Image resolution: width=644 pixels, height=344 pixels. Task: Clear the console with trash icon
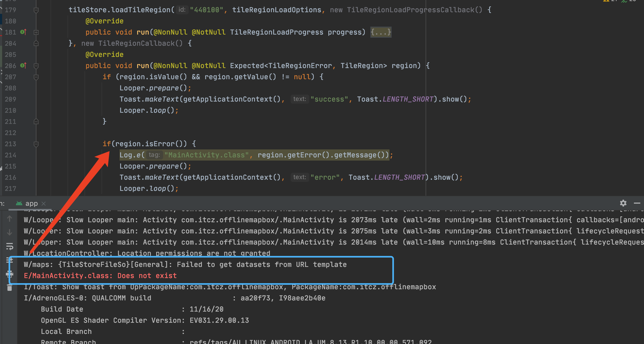[10, 288]
